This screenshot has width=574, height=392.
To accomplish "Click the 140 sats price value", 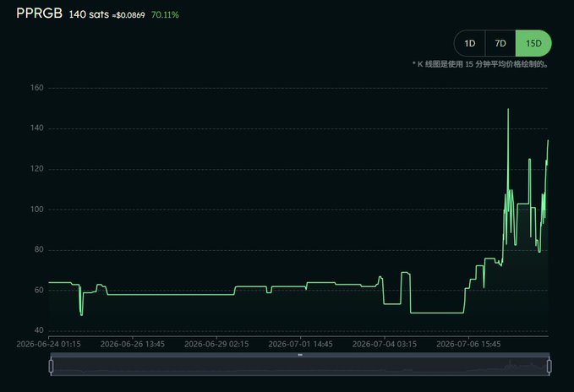I will click(x=89, y=14).
